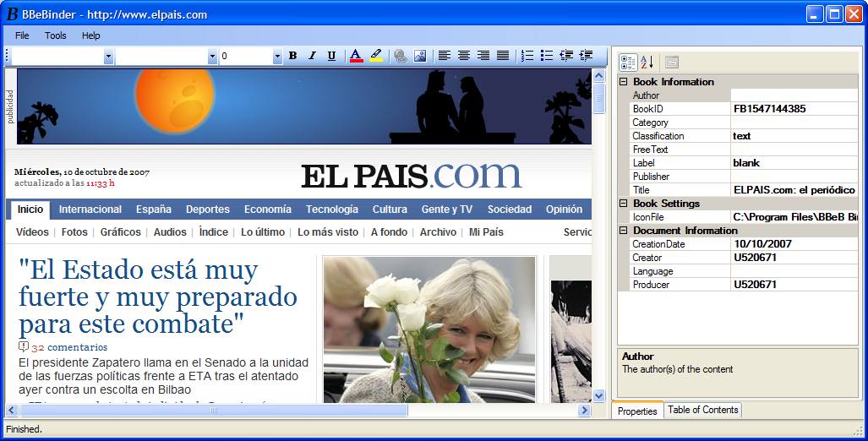Click the EL PAIS.com logo

point(412,175)
